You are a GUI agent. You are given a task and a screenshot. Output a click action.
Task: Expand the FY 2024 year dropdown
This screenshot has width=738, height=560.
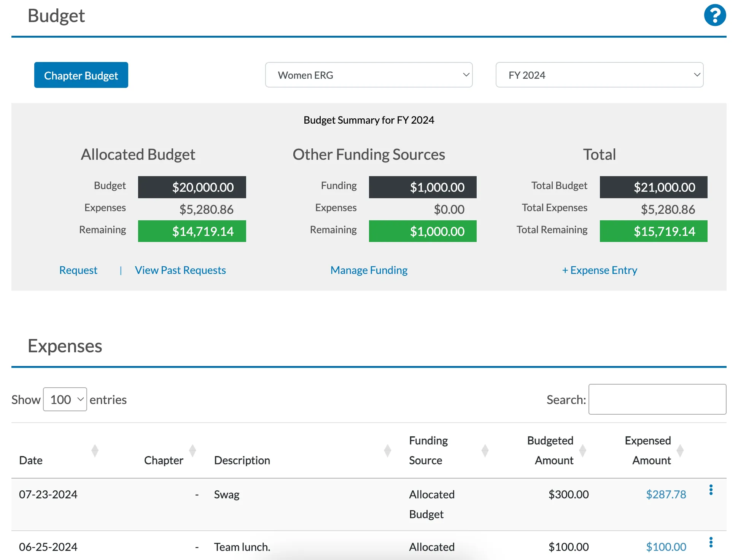pyautogui.click(x=599, y=75)
